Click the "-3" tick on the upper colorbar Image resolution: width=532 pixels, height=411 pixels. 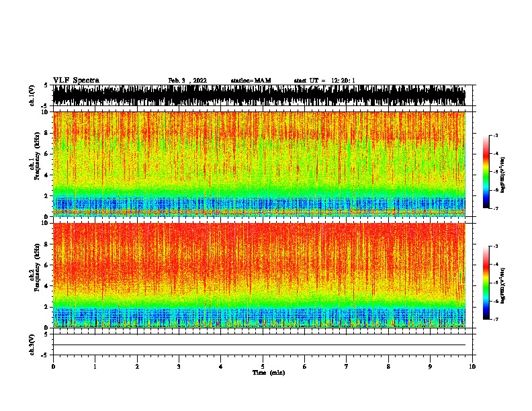pyautogui.click(x=495, y=135)
